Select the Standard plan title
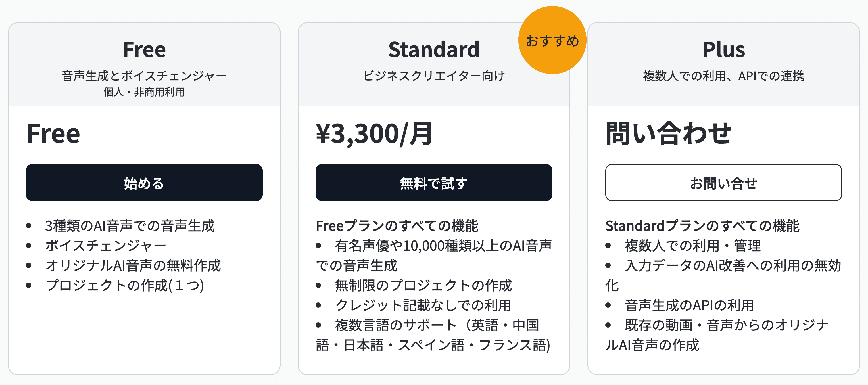 pyautogui.click(x=434, y=49)
